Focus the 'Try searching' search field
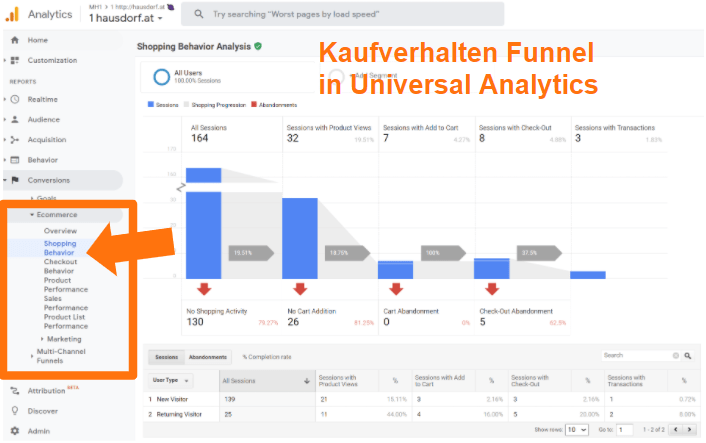 (x=343, y=14)
